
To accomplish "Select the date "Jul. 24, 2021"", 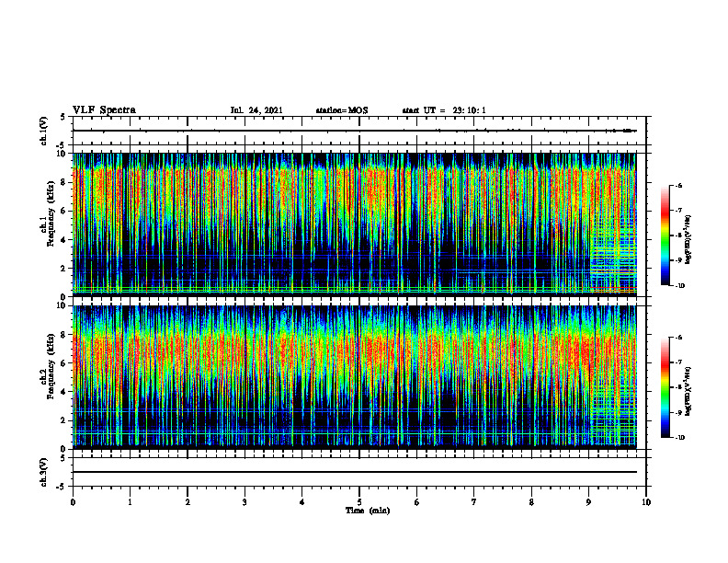I will [x=256, y=110].
